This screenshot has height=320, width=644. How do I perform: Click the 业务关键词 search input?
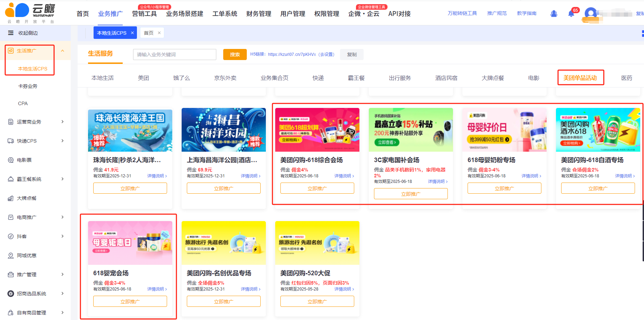175,54
